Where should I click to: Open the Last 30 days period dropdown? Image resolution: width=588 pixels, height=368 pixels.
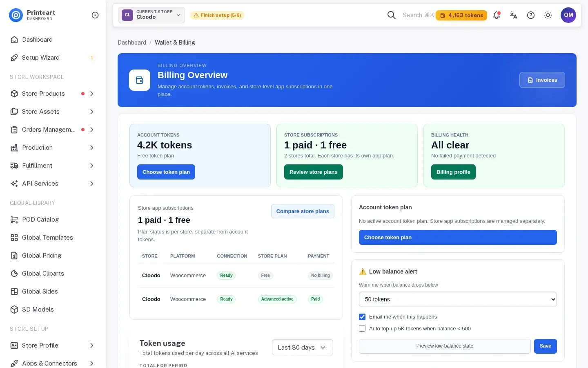coord(303,348)
